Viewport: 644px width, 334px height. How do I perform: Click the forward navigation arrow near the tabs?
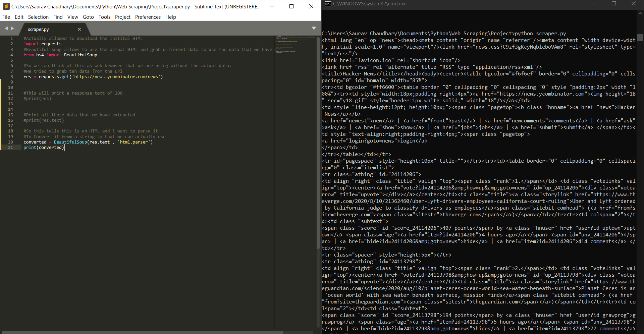tap(12, 29)
